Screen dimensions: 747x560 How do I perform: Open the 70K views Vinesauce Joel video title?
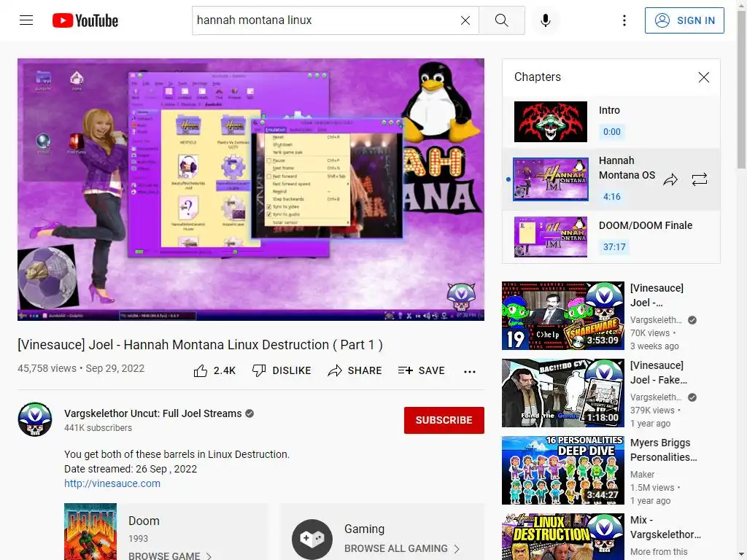click(657, 295)
